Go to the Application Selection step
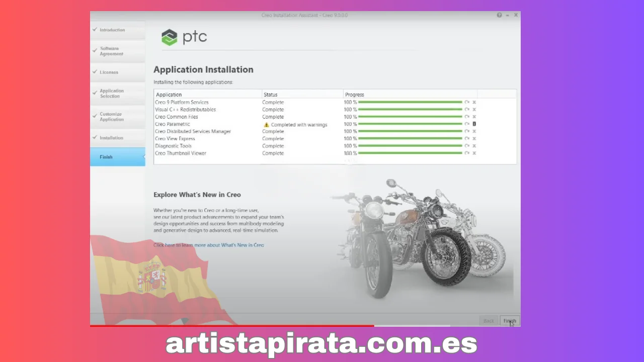 point(118,94)
